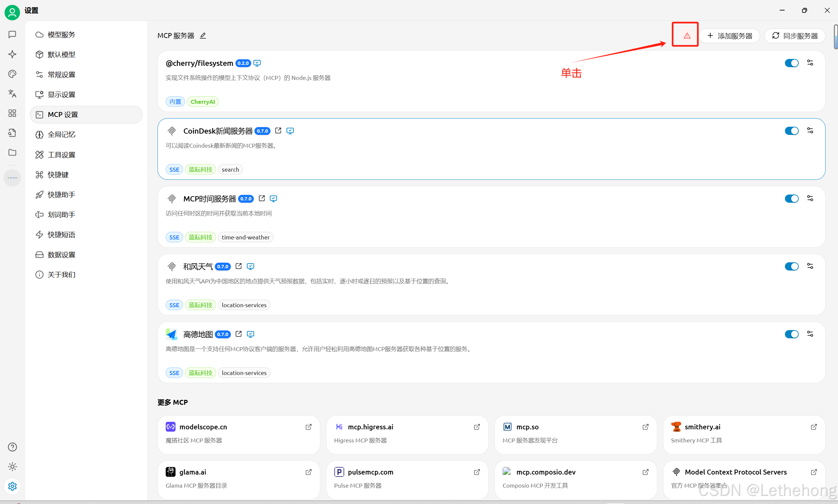
Task: Click the user avatar icon
Action: [x=12, y=12]
